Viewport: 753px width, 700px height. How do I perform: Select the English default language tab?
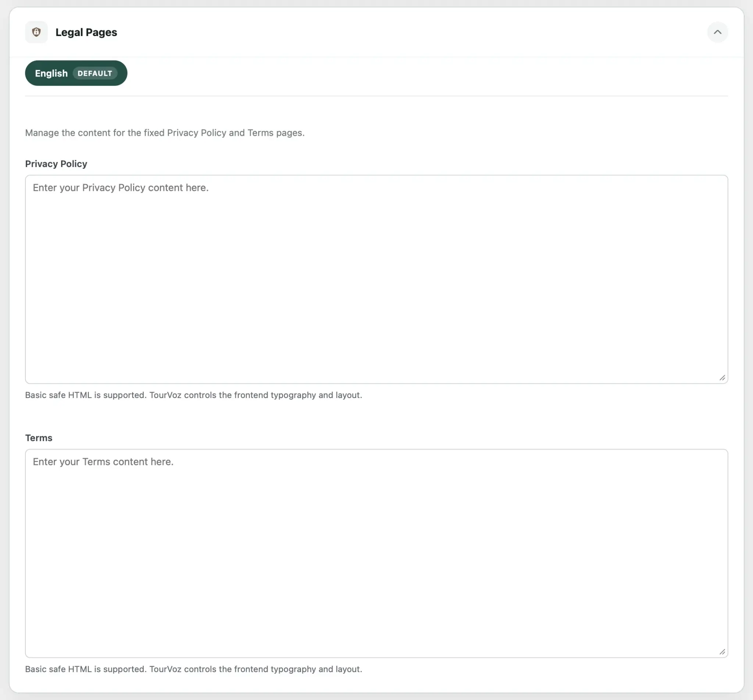click(76, 73)
